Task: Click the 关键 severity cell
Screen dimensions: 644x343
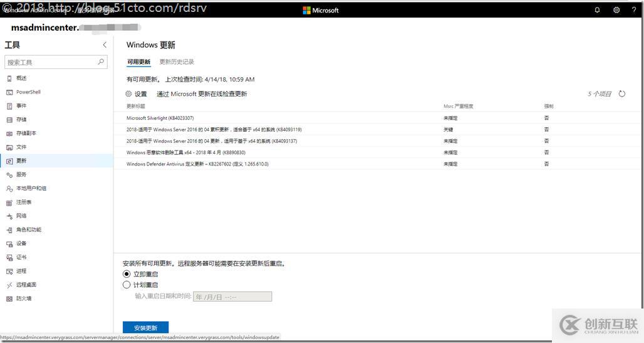Action: coord(448,130)
